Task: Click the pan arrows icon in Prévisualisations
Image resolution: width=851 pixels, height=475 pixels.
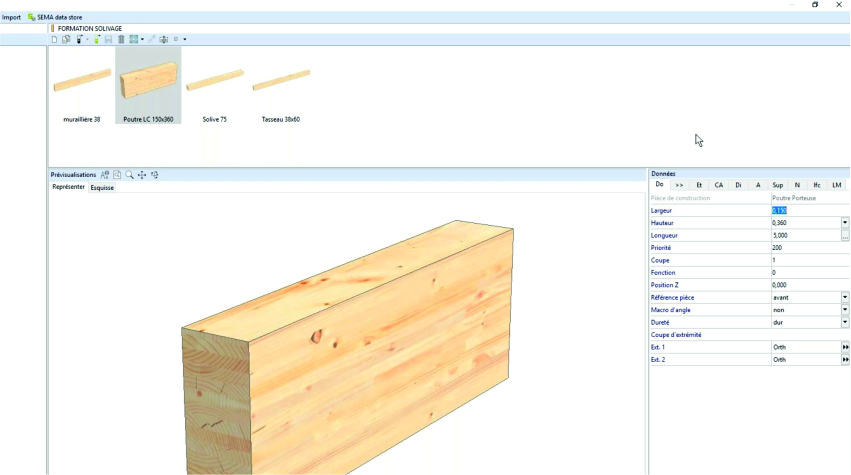Action: pyautogui.click(x=142, y=175)
